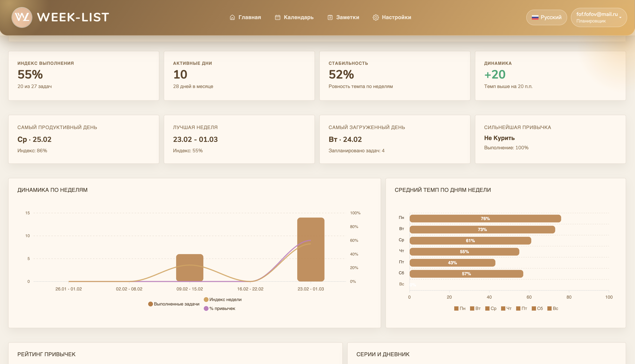Viewport: 635px width, 364px height.
Task: Open the Календарь menu item
Action: click(298, 17)
